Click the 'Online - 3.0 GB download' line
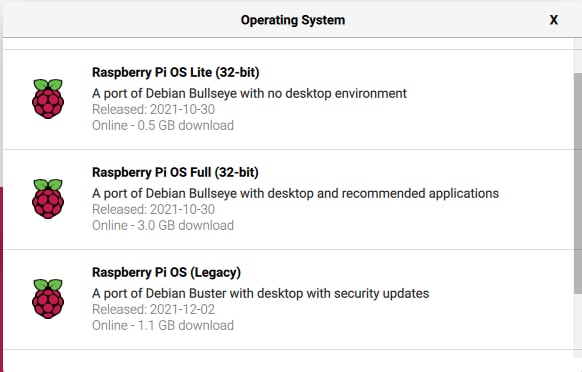Image resolution: width=582 pixels, height=372 pixels. tap(163, 225)
